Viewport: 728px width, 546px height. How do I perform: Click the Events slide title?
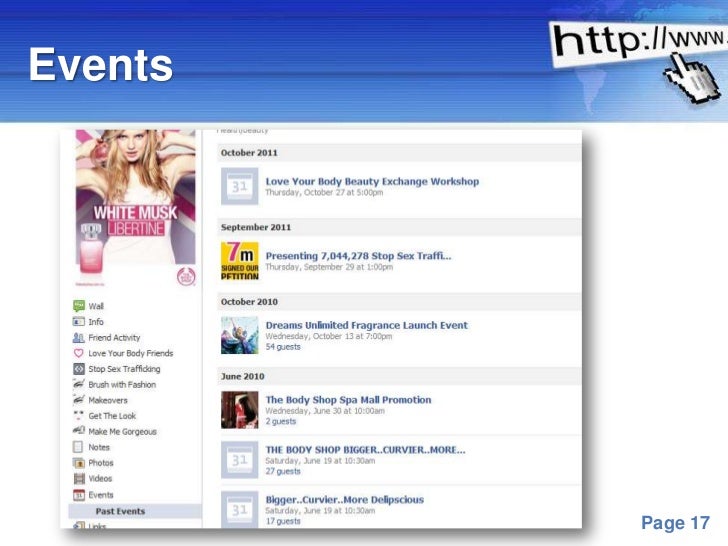(x=101, y=65)
